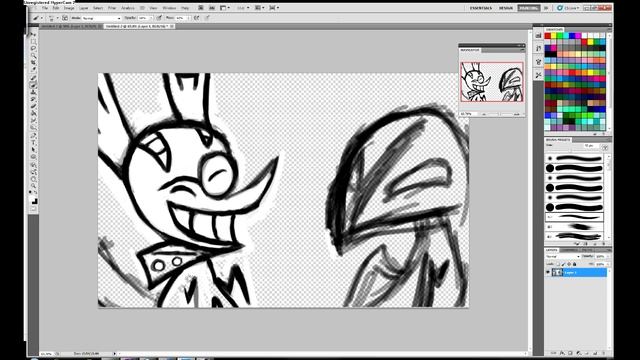Select the Zoom tool in toolbox
The height and width of the screenshot is (360, 640).
(x=33, y=186)
